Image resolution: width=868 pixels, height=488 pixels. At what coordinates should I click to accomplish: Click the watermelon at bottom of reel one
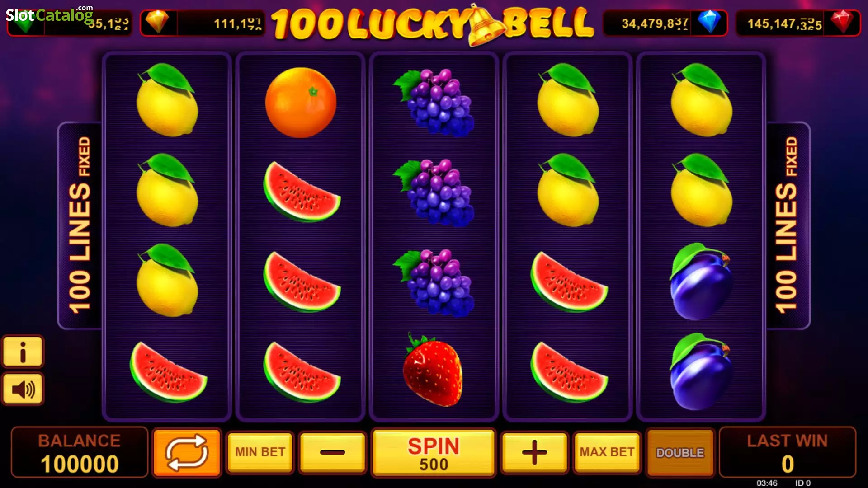[168, 371]
